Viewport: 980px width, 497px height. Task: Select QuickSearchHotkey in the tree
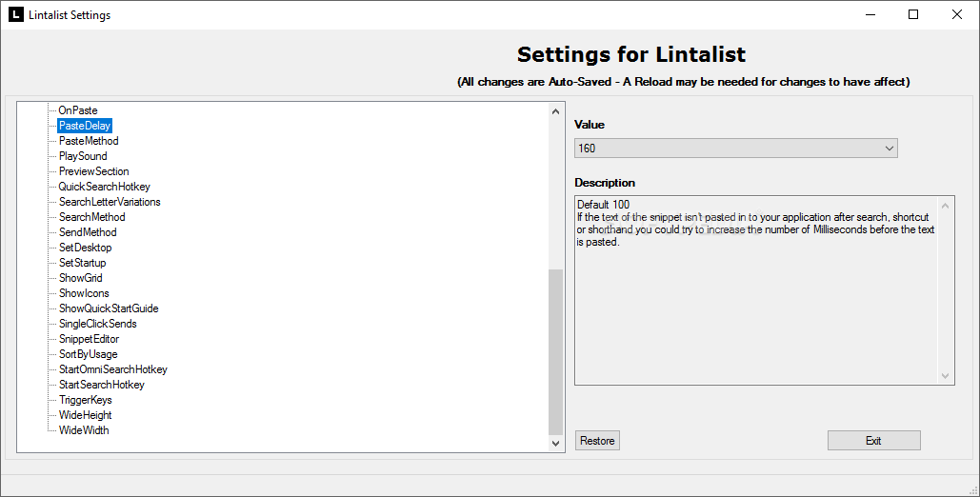[x=104, y=187]
